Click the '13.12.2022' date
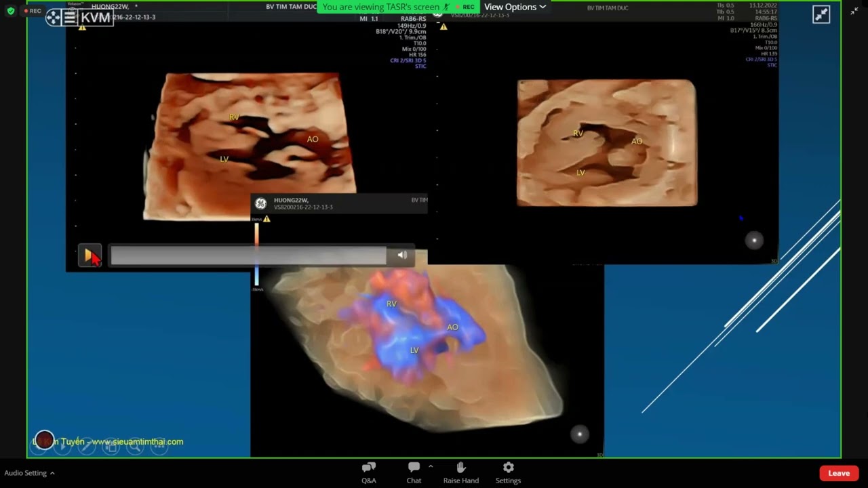Screen dimensions: 868x488 coord(763,5)
